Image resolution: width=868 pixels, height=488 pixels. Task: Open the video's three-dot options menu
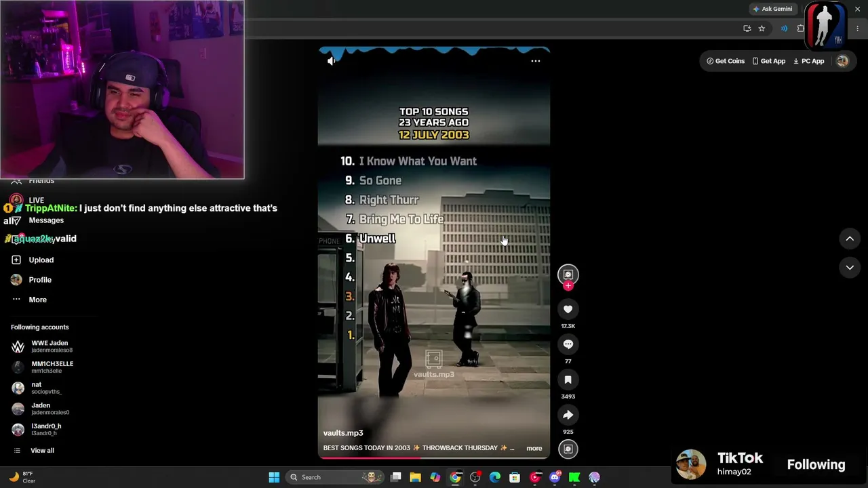536,61
